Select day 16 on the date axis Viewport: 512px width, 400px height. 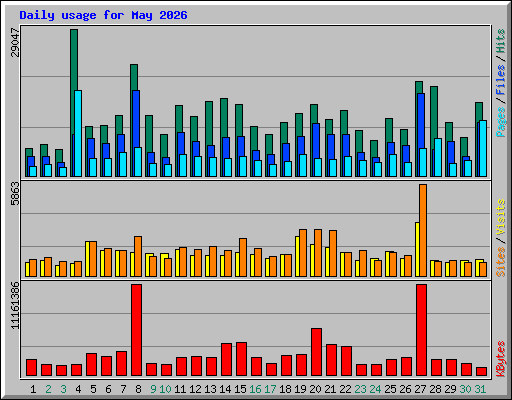pos(255,389)
